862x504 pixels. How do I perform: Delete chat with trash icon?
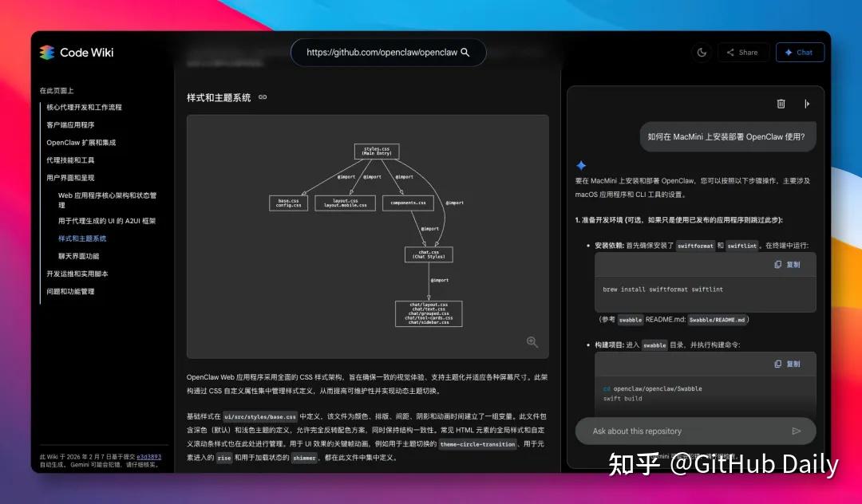pos(781,104)
